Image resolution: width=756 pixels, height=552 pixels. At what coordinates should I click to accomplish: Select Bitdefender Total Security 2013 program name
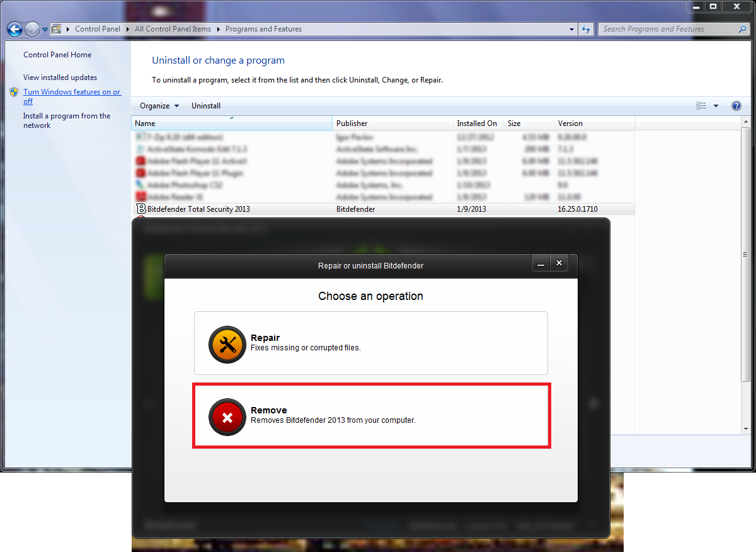198,209
